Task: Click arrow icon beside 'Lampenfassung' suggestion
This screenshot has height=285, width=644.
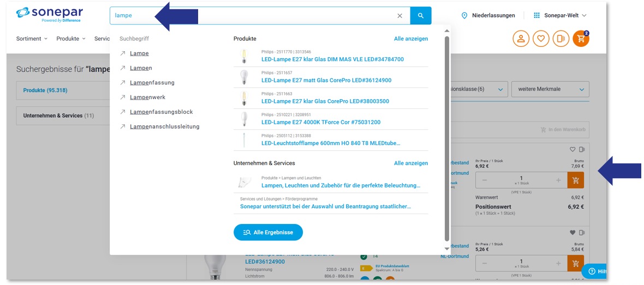Action: click(122, 83)
